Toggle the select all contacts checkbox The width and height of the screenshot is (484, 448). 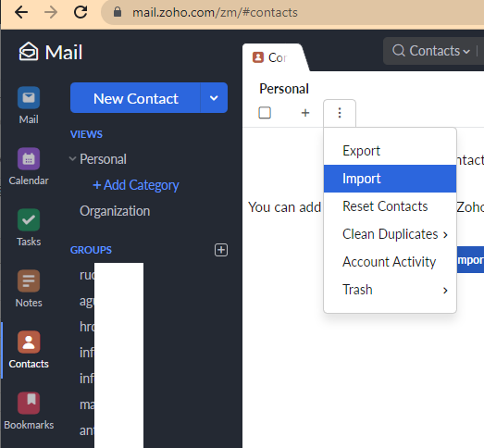265,113
